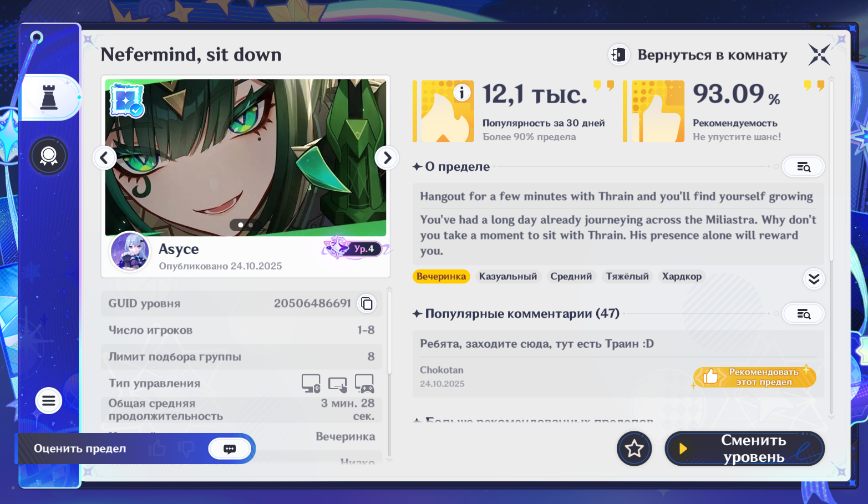Expand the tags list chevron
The height and width of the screenshot is (504, 868).
[814, 278]
